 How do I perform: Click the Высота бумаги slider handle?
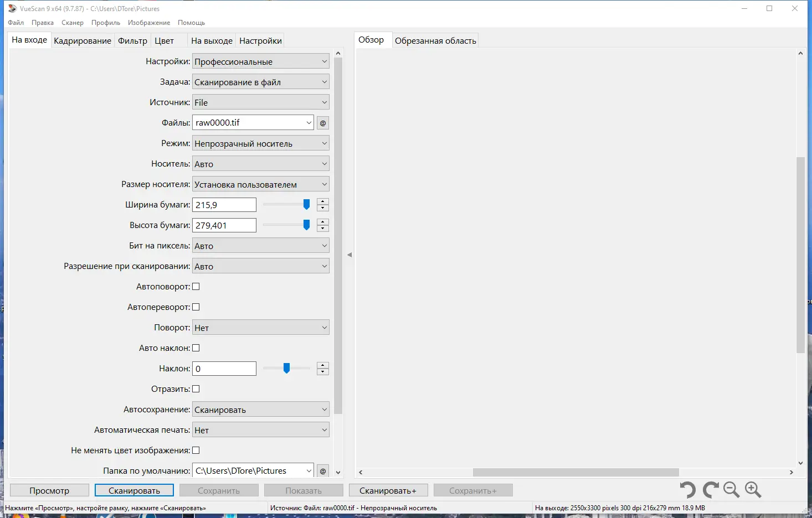point(306,225)
